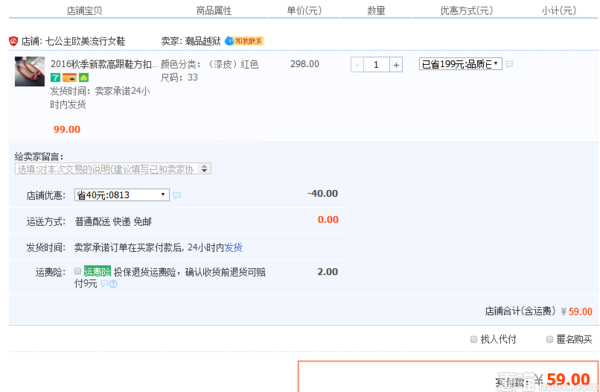Click the 颜色分类 (漆皮) 红色 text
600x392 pixels.
(x=209, y=64)
